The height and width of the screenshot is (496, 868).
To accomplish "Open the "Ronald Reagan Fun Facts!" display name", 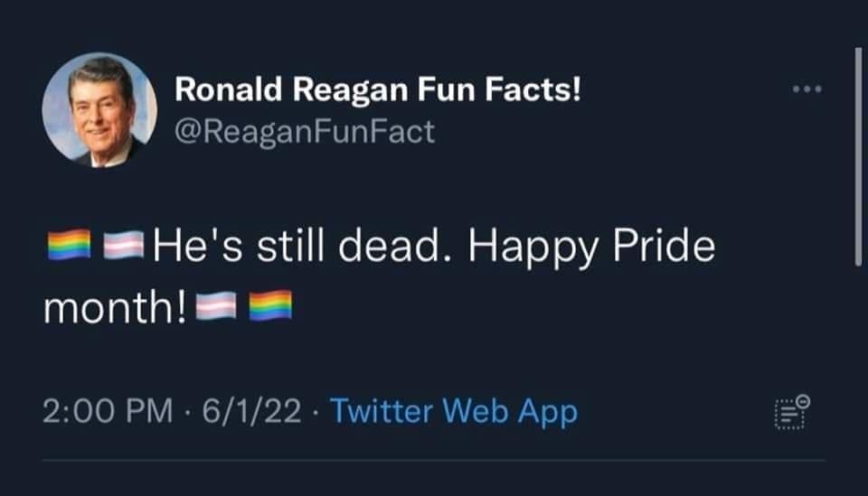I will pyautogui.click(x=378, y=89).
